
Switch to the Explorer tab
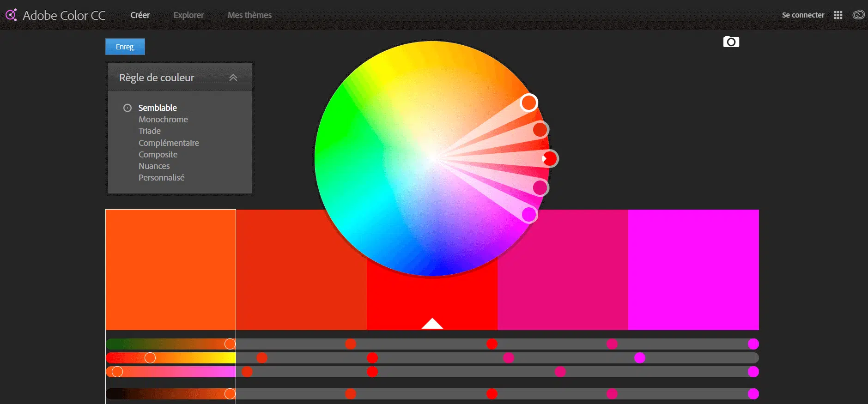tap(188, 15)
